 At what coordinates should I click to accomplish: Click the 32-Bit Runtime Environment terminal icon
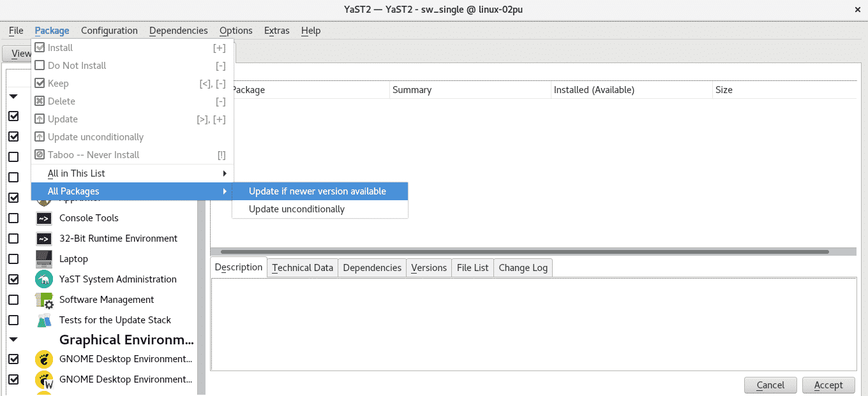tap(44, 238)
